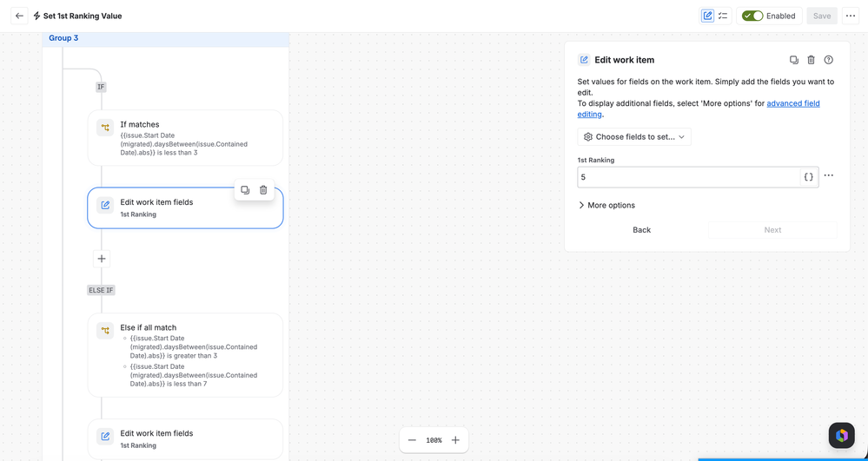Add a component with plus button
Viewport: 868px width, 461px height.
click(102, 259)
